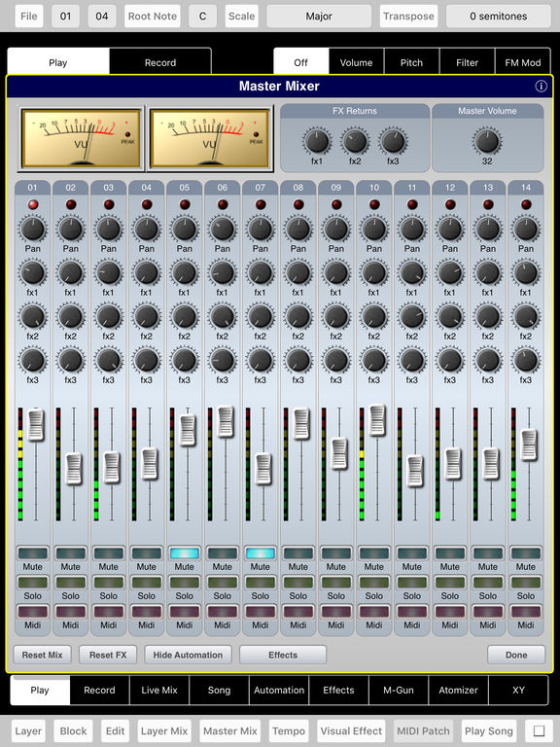Enable Midi on channel 03
Screen dimensions: 560x747
[x=109, y=611]
